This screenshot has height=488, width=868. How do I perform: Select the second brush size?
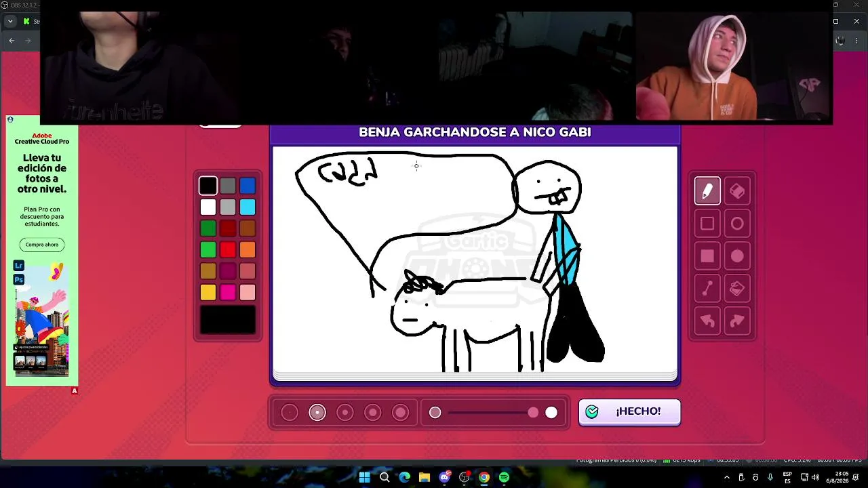click(x=317, y=412)
